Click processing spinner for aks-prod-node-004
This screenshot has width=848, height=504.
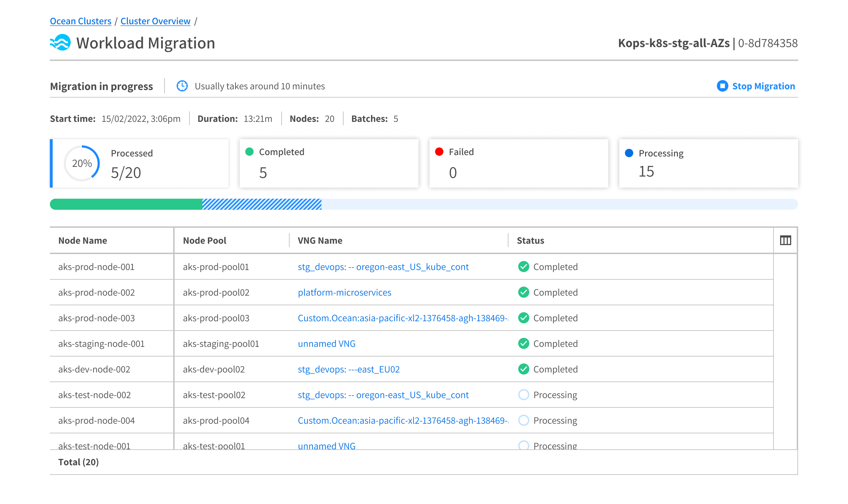(523, 420)
